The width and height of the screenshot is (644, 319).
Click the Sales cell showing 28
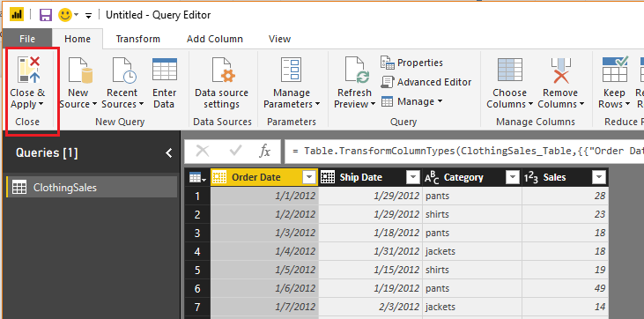pyautogui.click(x=566, y=197)
